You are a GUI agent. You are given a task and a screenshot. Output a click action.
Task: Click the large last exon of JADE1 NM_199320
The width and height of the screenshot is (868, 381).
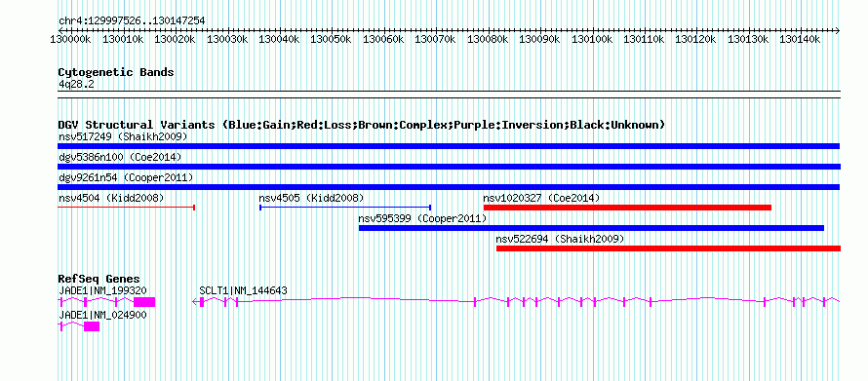click(x=144, y=301)
